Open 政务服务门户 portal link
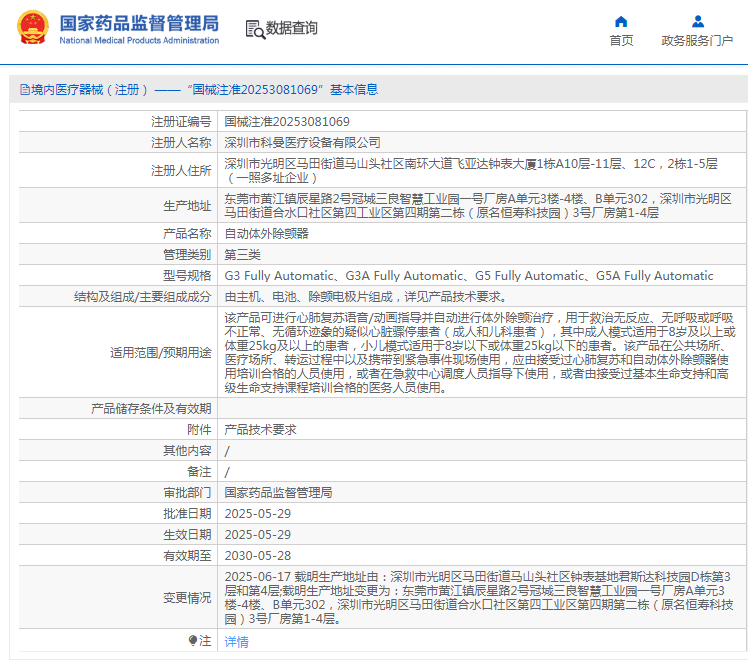The width and height of the screenshot is (748, 661). point(697,41)
